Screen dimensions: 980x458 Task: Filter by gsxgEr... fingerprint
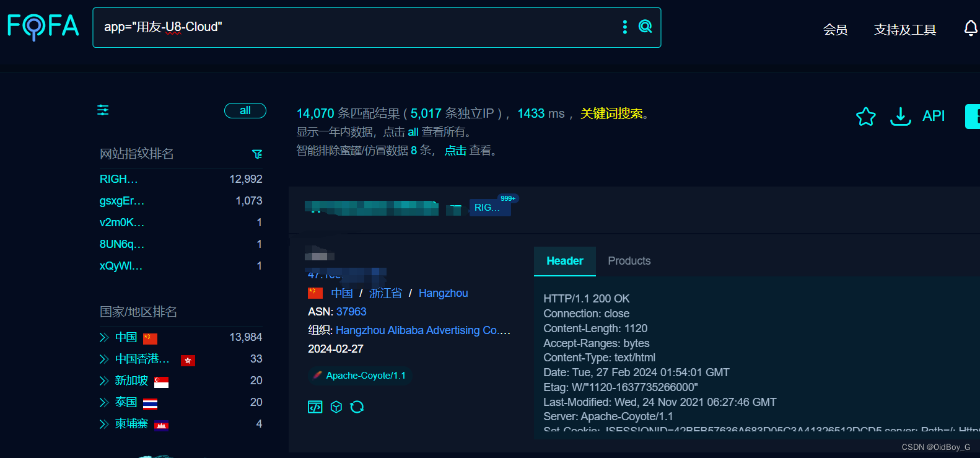122,201
